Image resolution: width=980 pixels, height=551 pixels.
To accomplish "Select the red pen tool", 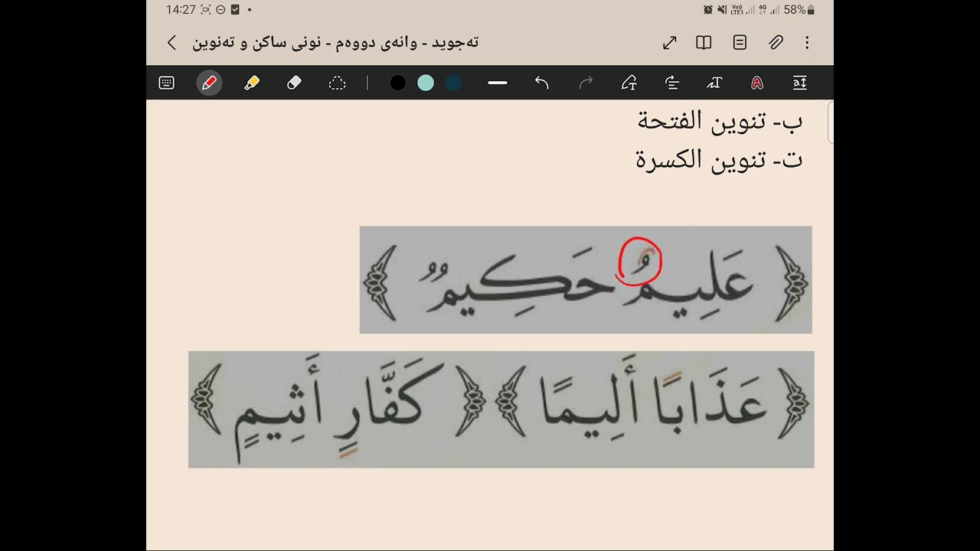I will click(x=209, y=83).
